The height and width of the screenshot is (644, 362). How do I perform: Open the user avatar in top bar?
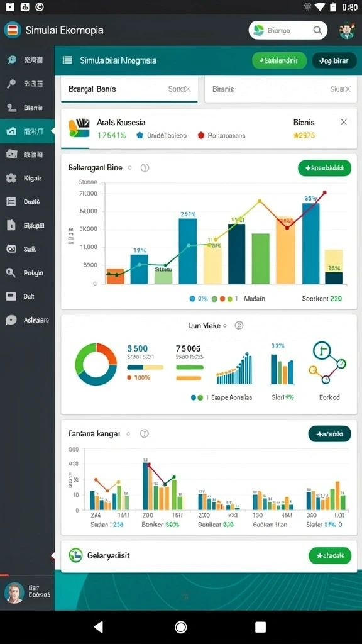(x=347, y=30)
